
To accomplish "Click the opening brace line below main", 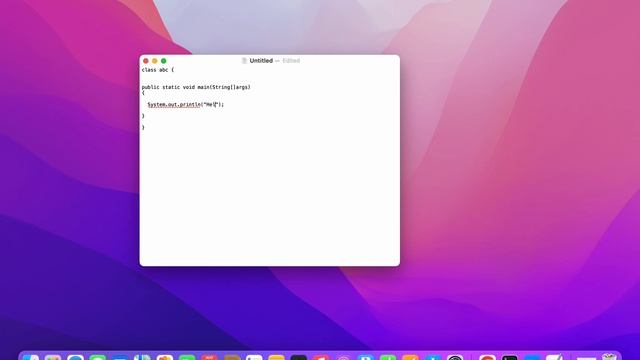I will pyautogui.click(x=143, y=93).
